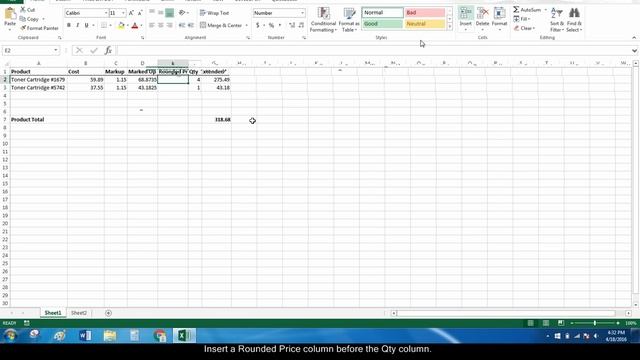The height and width of the screenshot is (360, 640).
Task: Apply percent style format
Action: point(271,25)
